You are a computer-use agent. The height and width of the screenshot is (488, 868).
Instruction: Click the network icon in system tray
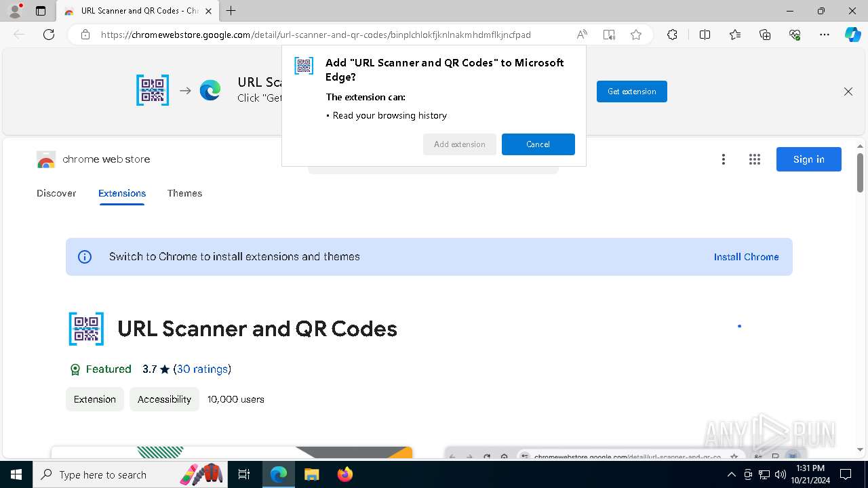[764, 474]
